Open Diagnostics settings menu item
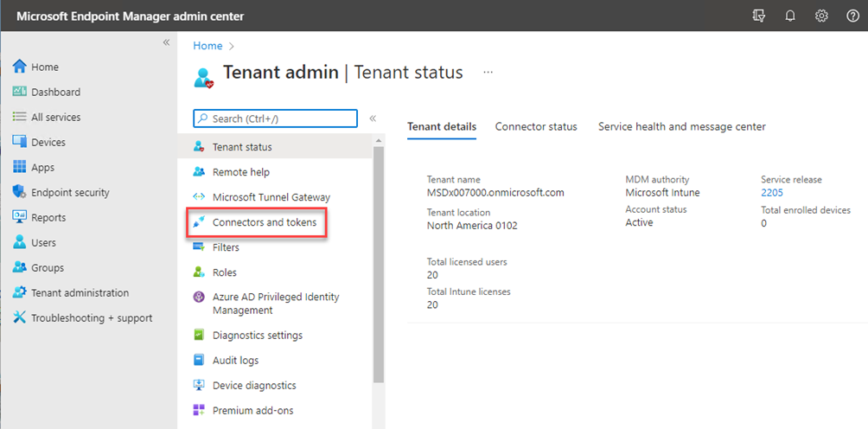Image resolution: width=868 pixels, height=429 pixels. click(x=275, y=336)
